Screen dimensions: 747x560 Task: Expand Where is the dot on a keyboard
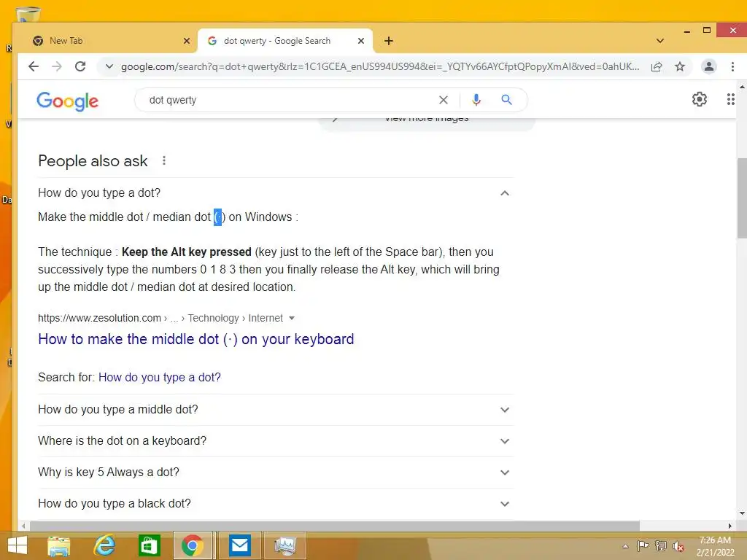coord(275,441)
